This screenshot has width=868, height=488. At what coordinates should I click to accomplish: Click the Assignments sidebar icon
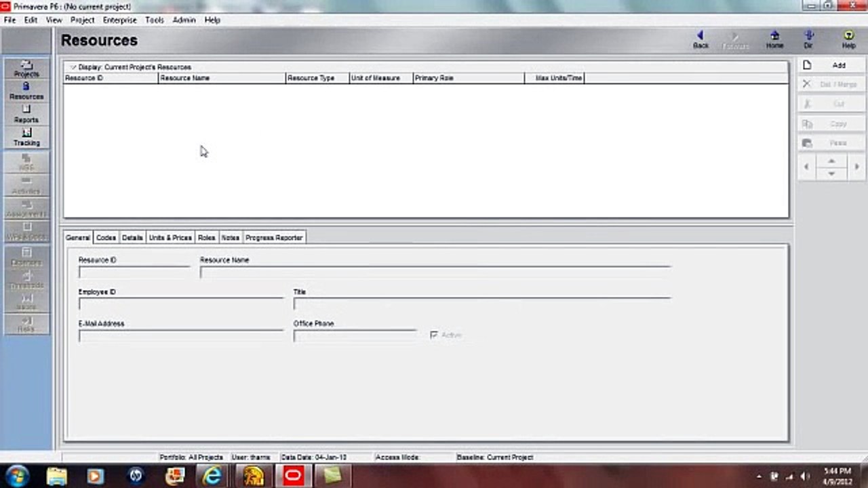26,209
